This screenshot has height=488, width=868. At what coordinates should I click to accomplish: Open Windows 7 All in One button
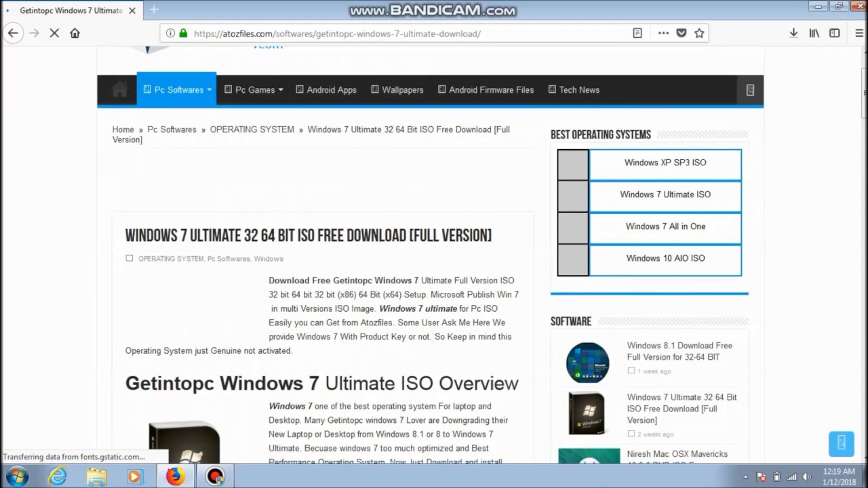point(665,226)
